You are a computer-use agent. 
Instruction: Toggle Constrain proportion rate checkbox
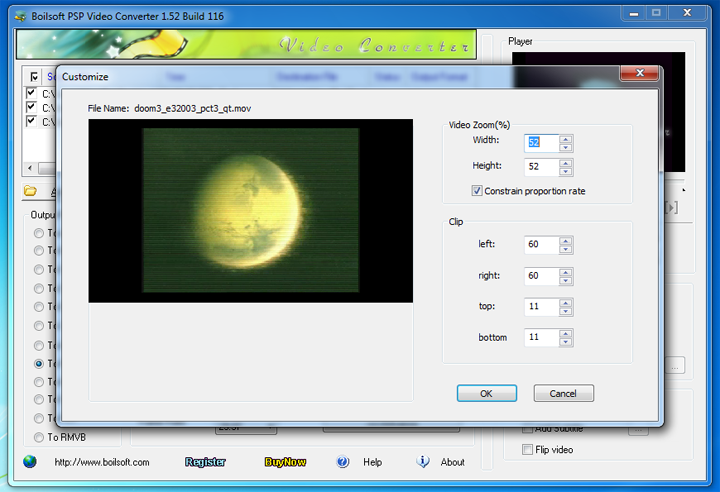click(477, 191)
